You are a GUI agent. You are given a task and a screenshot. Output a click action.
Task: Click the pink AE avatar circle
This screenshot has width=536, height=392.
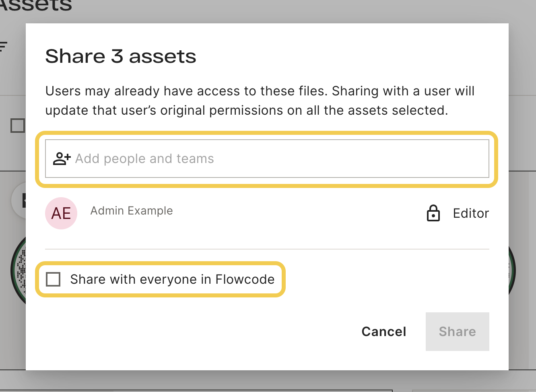[61, 213]
